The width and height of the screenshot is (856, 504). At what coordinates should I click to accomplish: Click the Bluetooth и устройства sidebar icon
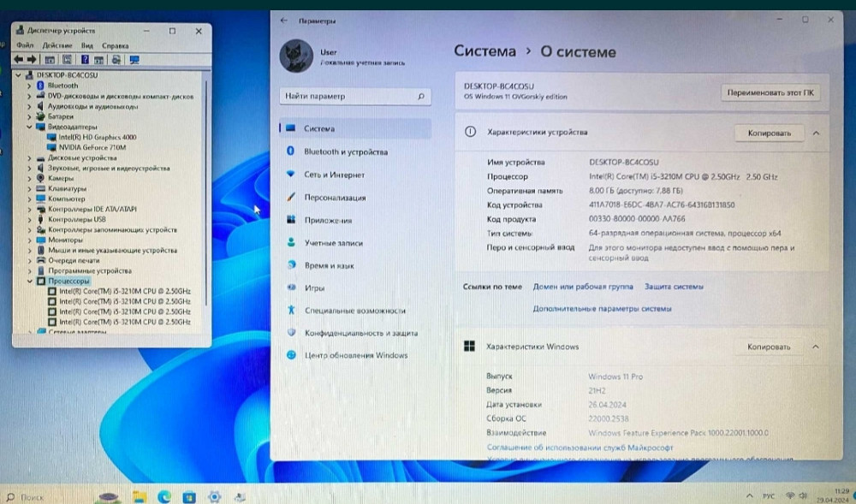pyautogui.click(x=292, y=151)
